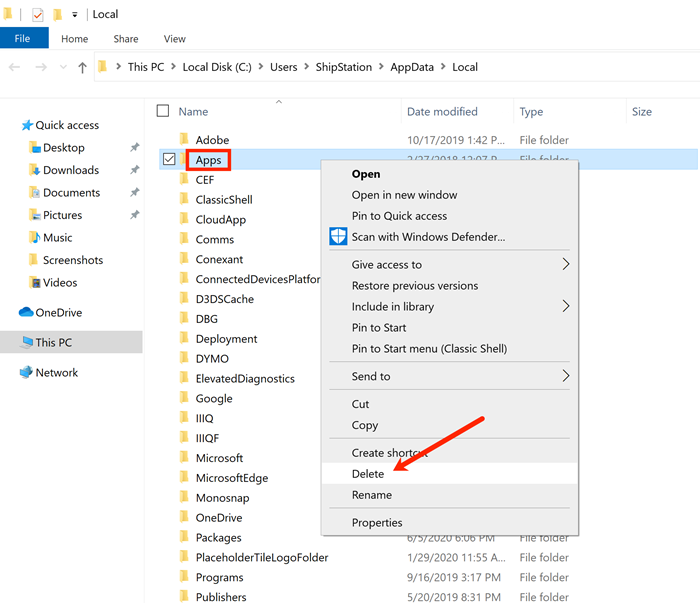Click the Google folder icon

coord(184,398)
